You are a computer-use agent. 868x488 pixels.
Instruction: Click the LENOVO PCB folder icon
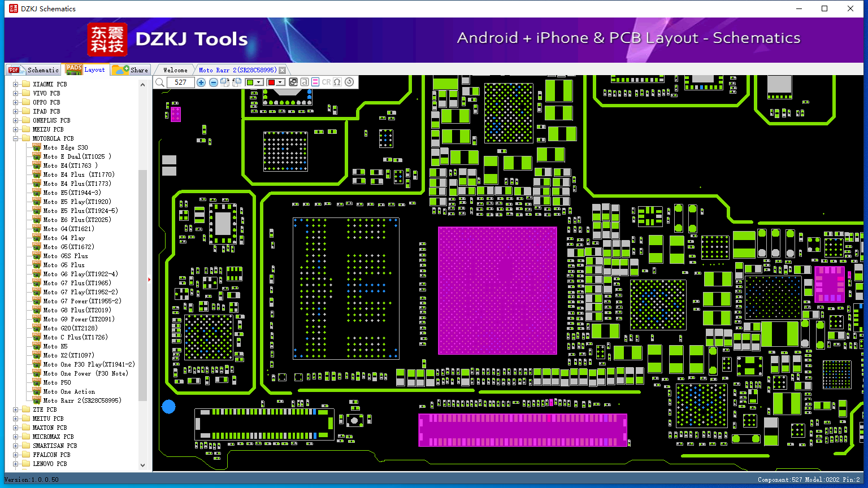click(x=25, y=464)
